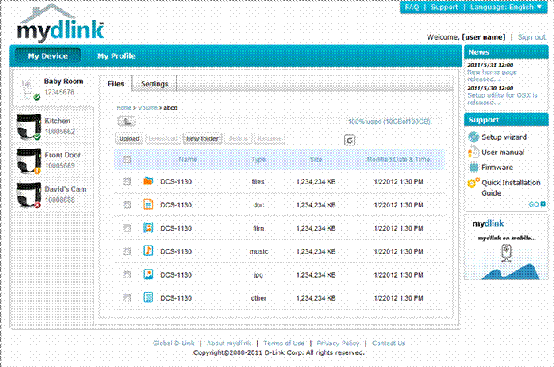Click the mydlink house logo
Screen dimensions: 554x367
[x=60, y=23]
